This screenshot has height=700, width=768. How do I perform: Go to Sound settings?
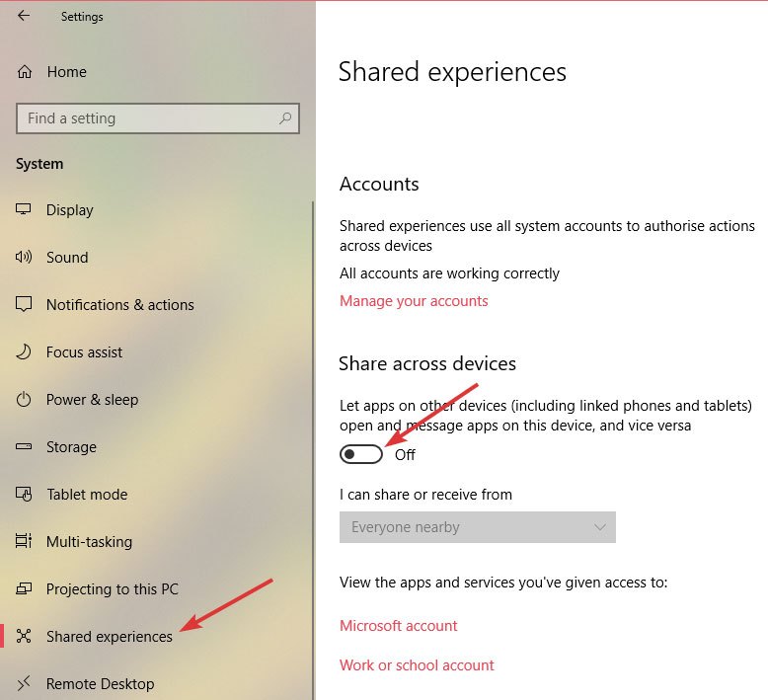click(67, 257)
